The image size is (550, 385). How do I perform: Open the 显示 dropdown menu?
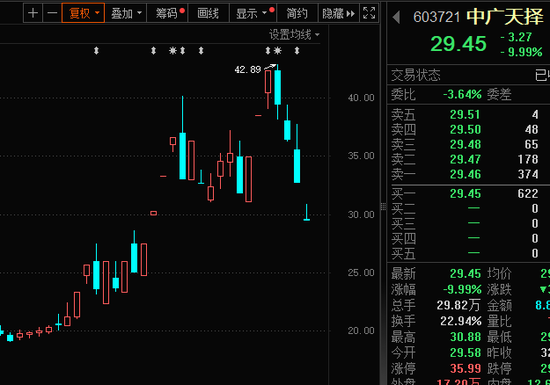click(253, 13)
